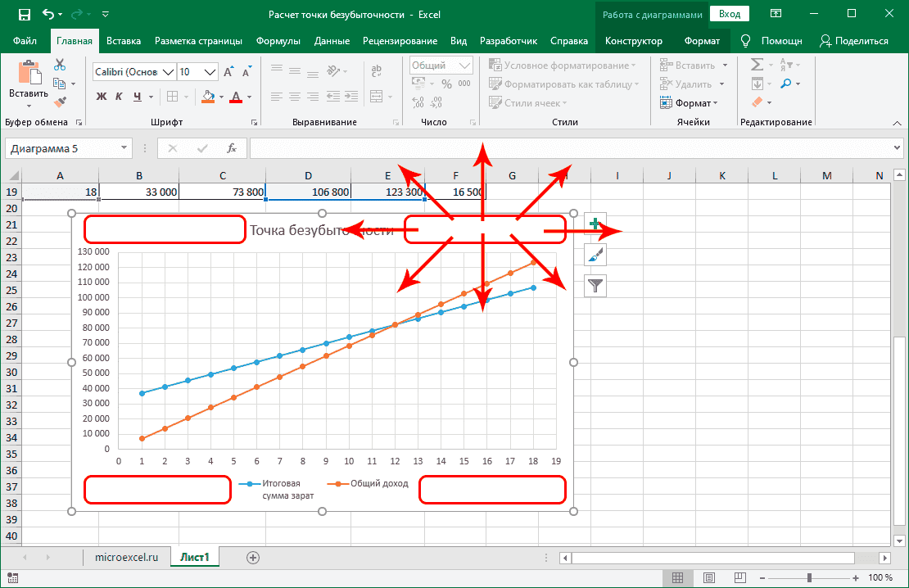The width and height of the screenshot is (909, 588).
Task: Open the number format dropdown showing Общий
Action: coord(440,65)
